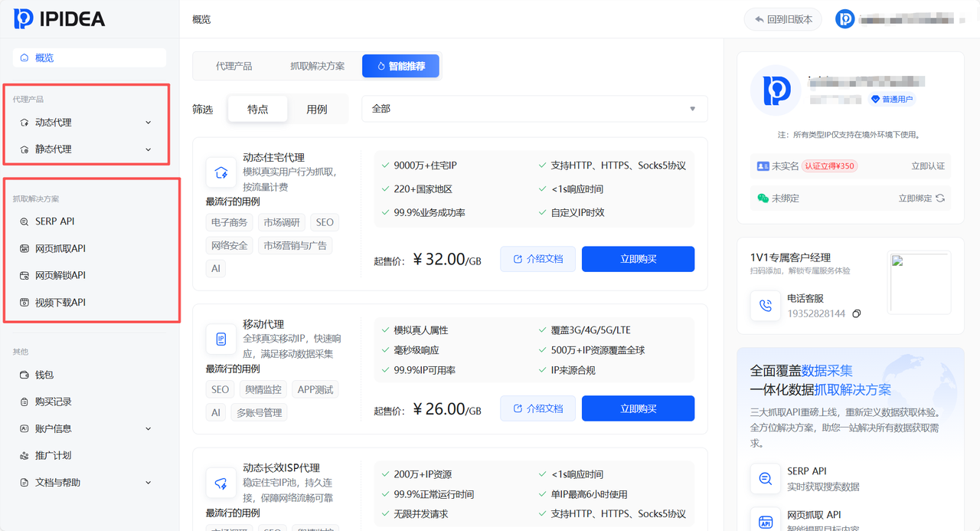The image size is (980, 531).
Task: Click the refresh icon beside 立即绑定
Action: coord(940,198)
